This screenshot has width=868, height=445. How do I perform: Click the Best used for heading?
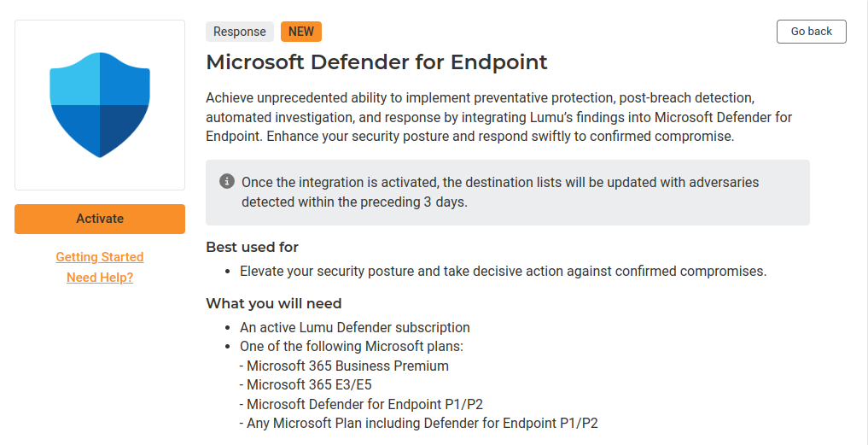click(252, 247)
